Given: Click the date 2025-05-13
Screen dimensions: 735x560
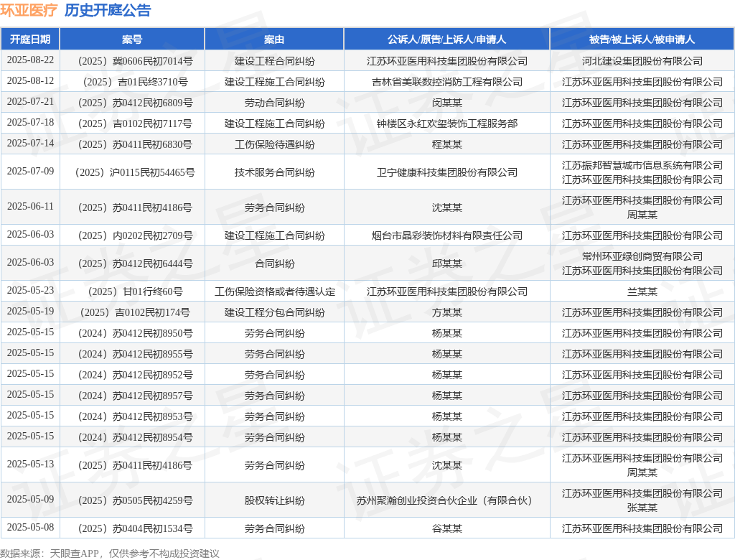Looking at the screenshot, I should click(30, 465).
